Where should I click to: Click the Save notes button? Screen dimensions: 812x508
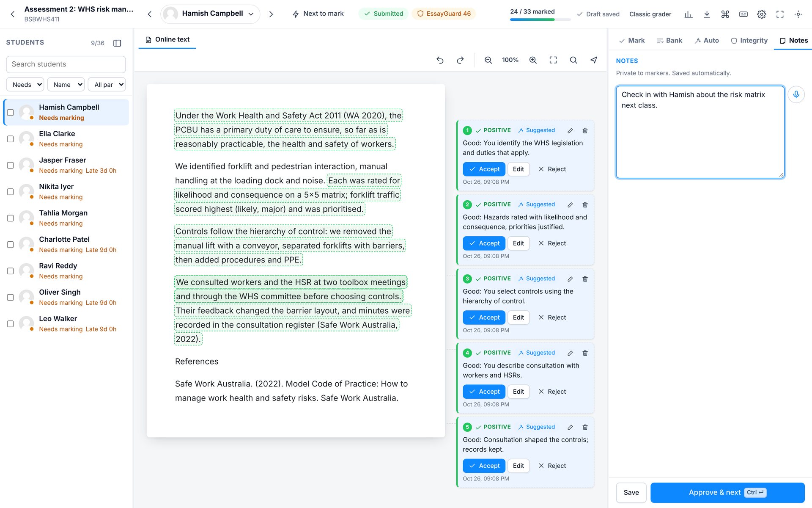tap(631, 492)
